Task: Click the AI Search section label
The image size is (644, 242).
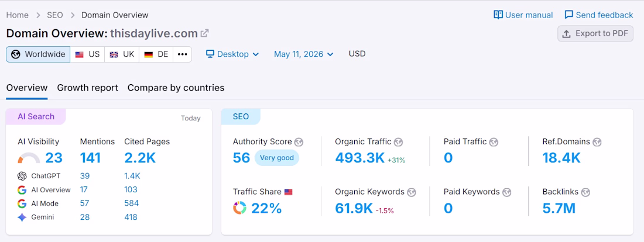Action: click(x=36, y=116)
